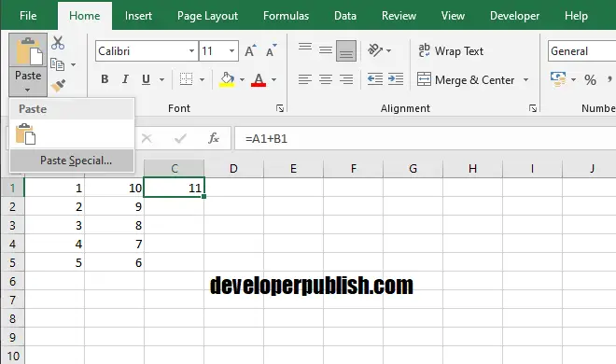Select cell B1 containing 10
This screenshot has height=364, width=616.
point(114,188)
